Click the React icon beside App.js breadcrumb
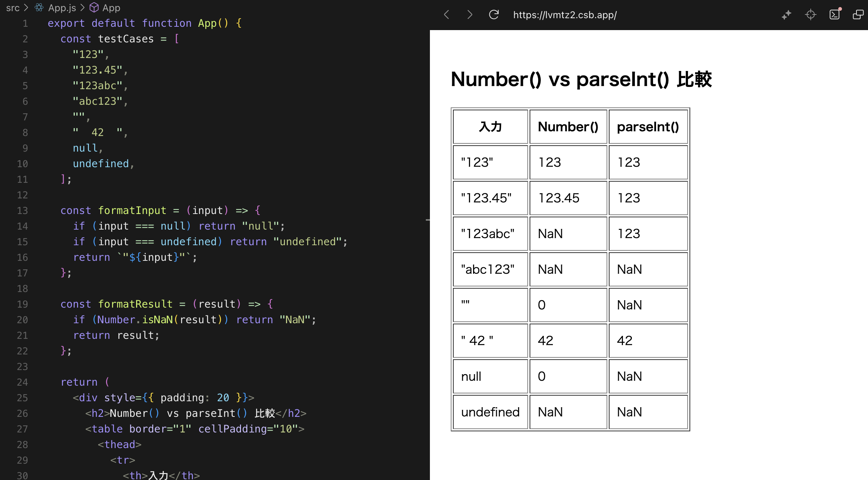The image size is (868, 480). click(x=39, y=7)
